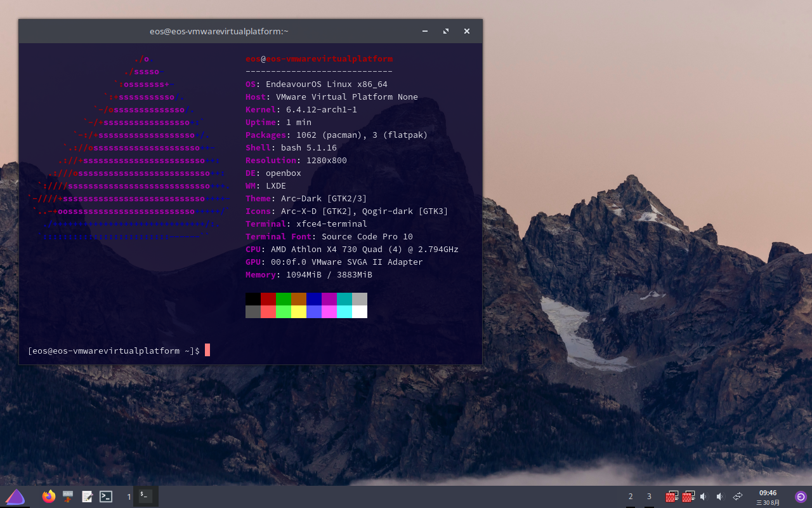Click the leftmost firewall network tray icon
This screenshot has width=812, height=508.
672,497
